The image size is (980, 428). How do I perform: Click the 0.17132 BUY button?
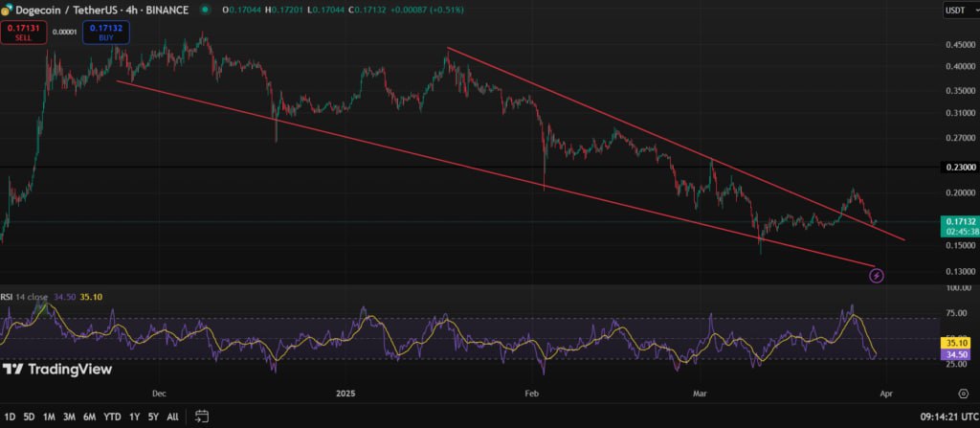(105, 33)
